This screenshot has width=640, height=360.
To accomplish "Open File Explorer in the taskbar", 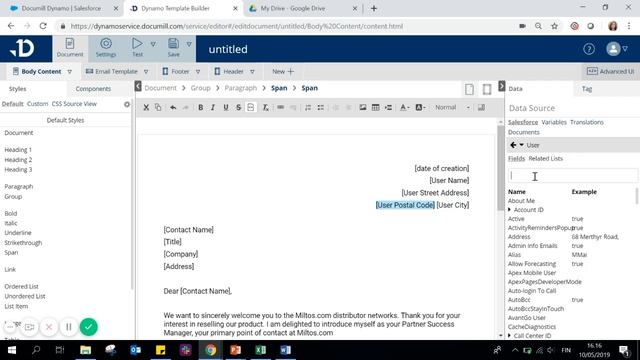I will pos(85,350).
